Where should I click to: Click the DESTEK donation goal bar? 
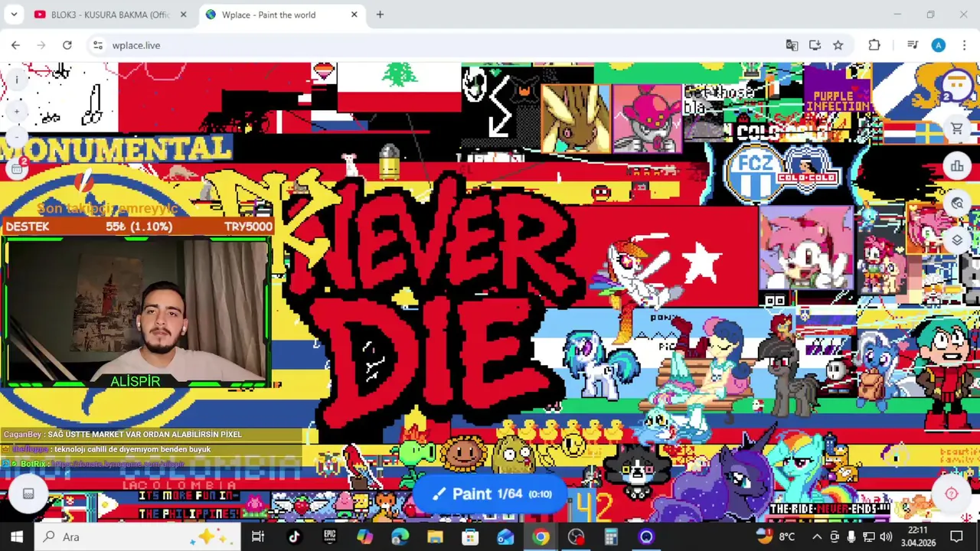pyautogui.click(x=139, y=227)
